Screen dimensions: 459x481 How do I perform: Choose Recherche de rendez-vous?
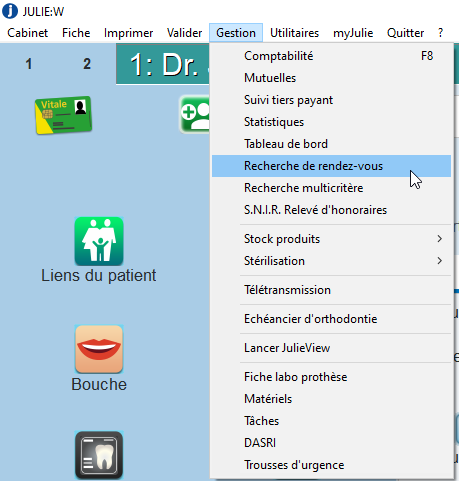coord(331,166)
